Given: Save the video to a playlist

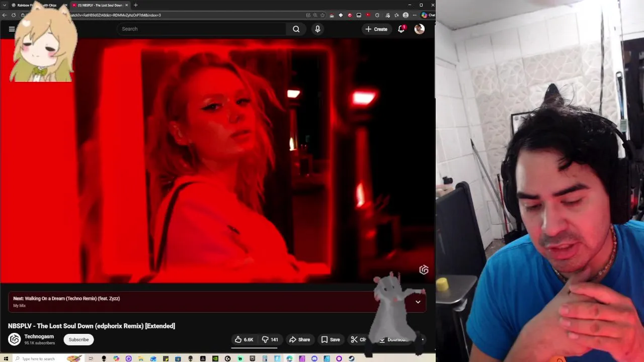Looking at the screenshot, I should click(x=331, y=339).
